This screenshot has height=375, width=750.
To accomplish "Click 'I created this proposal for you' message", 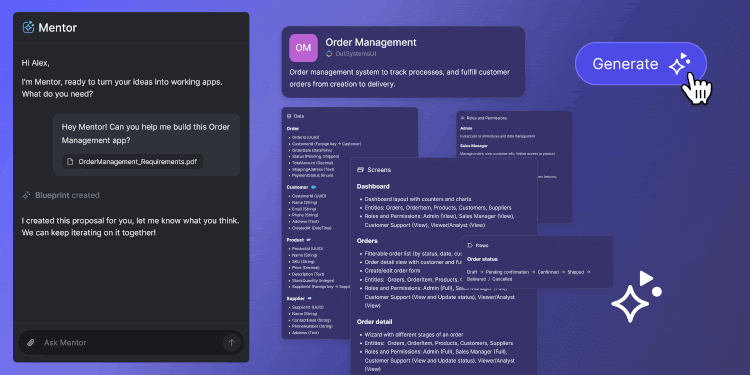I will pos(131,227).
